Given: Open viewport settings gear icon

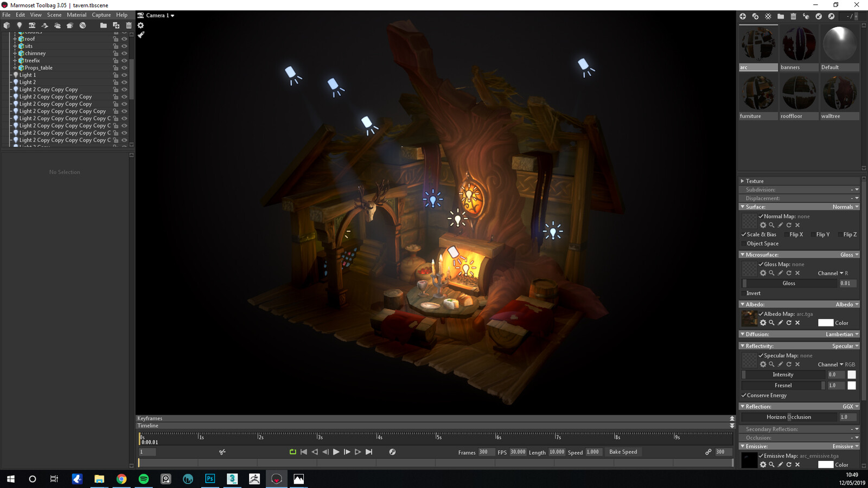Looking at the screenshot, I should (x=141, y=25).
